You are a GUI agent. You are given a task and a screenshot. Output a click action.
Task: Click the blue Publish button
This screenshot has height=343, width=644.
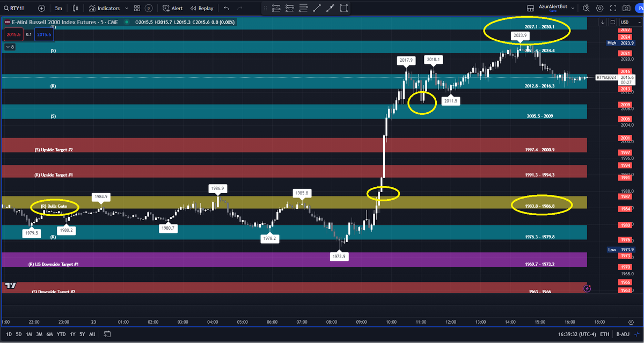[640, 8]
